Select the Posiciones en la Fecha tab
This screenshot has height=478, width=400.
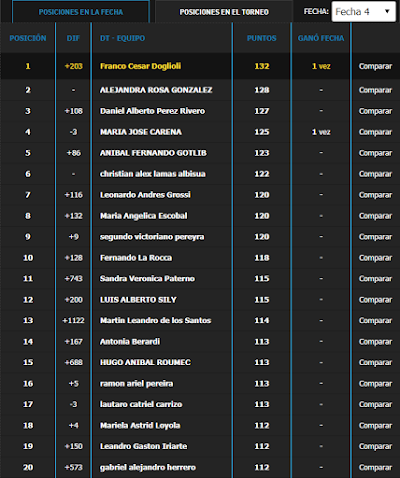pyautogui.click(x=81, y=12)
